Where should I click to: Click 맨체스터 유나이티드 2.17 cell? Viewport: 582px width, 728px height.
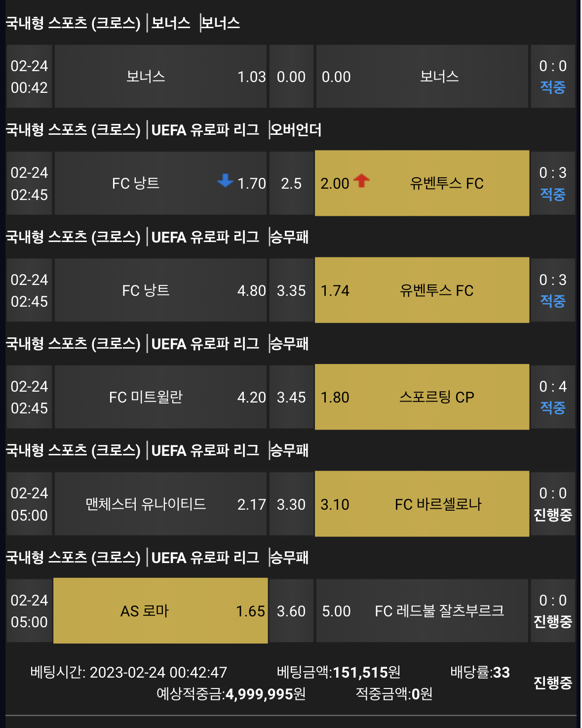click(x=160, y=504)
